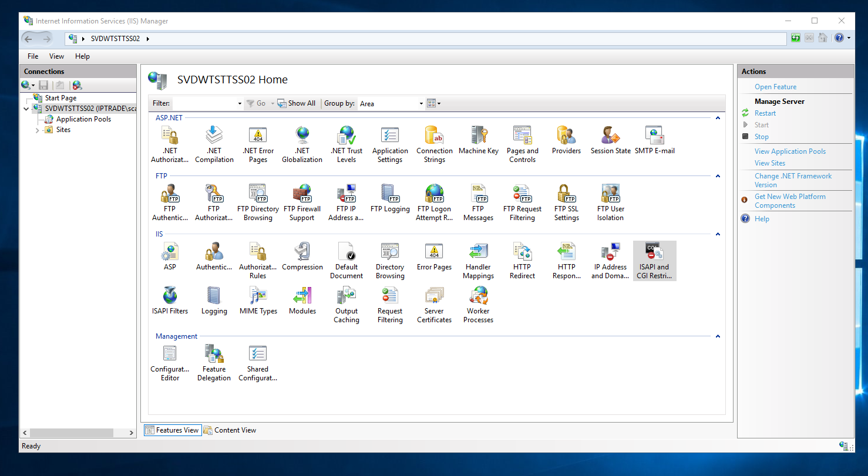Open the MIME Types feature
This screenshot has width=868, height=476.
coord(258,301)
